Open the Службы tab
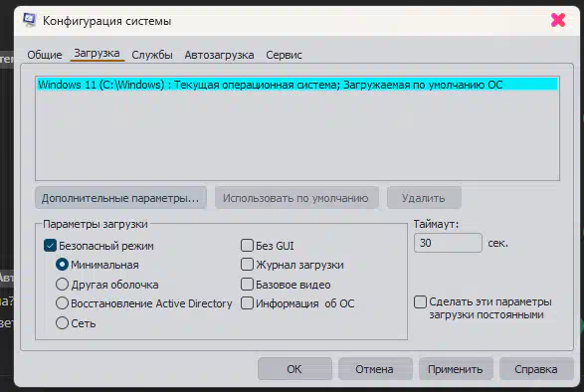This screenshot has height=392, width=584. pyautogui.click(x=152, y=55)
